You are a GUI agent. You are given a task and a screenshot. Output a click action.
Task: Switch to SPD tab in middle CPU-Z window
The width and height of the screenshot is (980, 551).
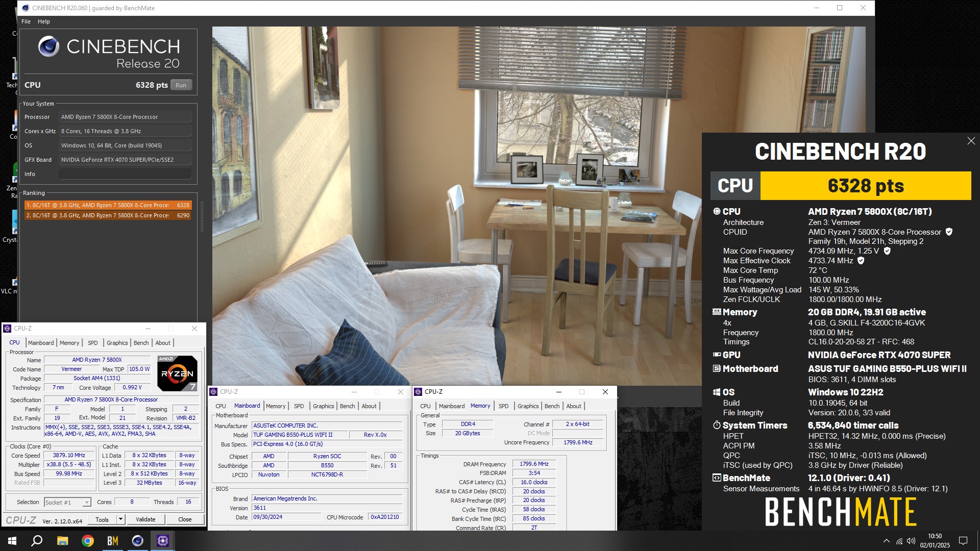point(299,406)
